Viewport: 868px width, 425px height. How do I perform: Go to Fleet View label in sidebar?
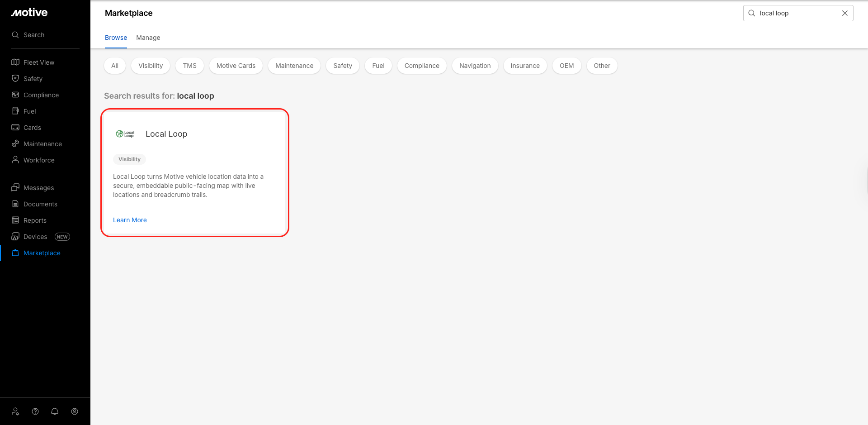click(39, 62)
